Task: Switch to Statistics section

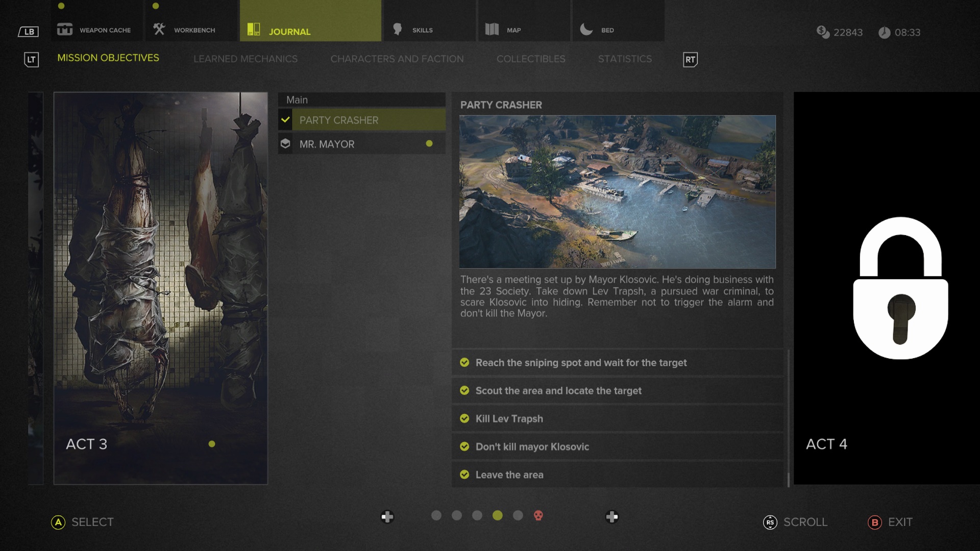Action: tap(625, 59)
